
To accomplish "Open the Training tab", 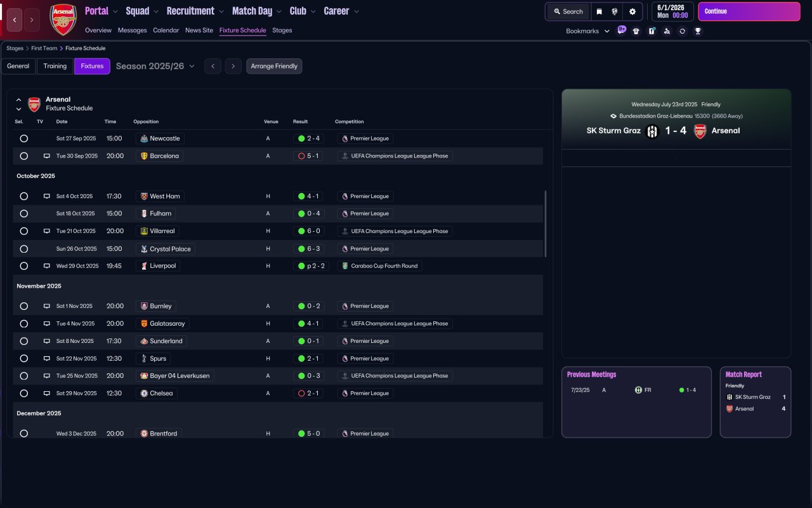I will tap(55, 66).
